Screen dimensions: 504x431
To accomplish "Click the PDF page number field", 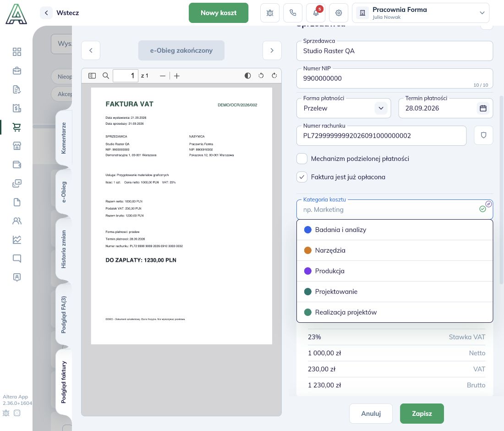I will pyautogui.click(x=126, y=76).
